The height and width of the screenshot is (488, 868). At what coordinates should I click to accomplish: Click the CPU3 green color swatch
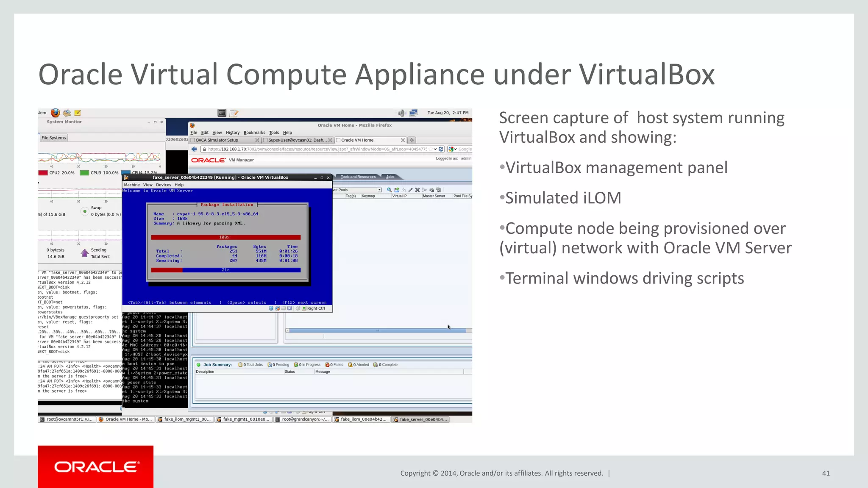84,173
